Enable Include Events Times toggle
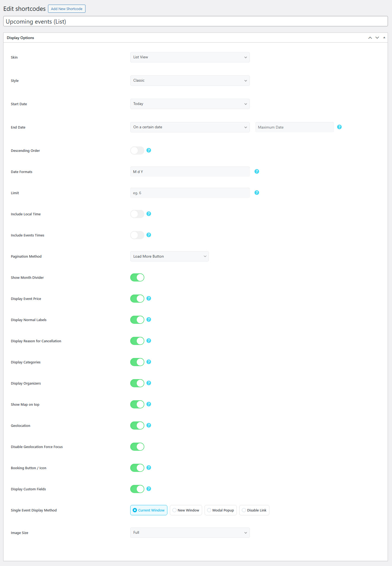This screenshot has width=392, height=566. tap(137, 235)
